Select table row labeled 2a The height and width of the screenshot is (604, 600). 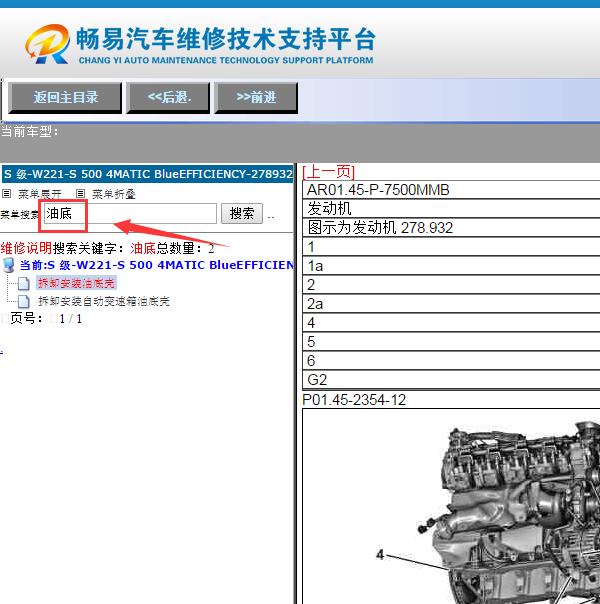[x=451, y=304]
